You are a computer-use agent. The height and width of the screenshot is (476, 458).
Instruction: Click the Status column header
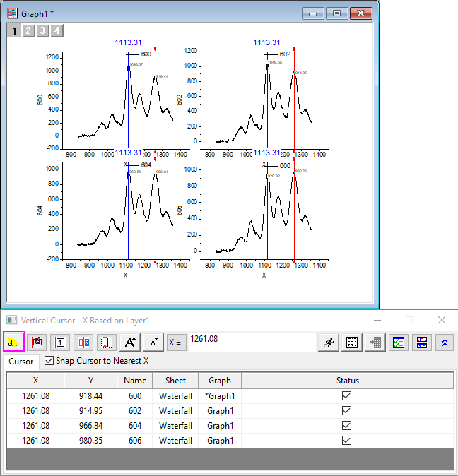pyautogui.click(x=347, y=381)
